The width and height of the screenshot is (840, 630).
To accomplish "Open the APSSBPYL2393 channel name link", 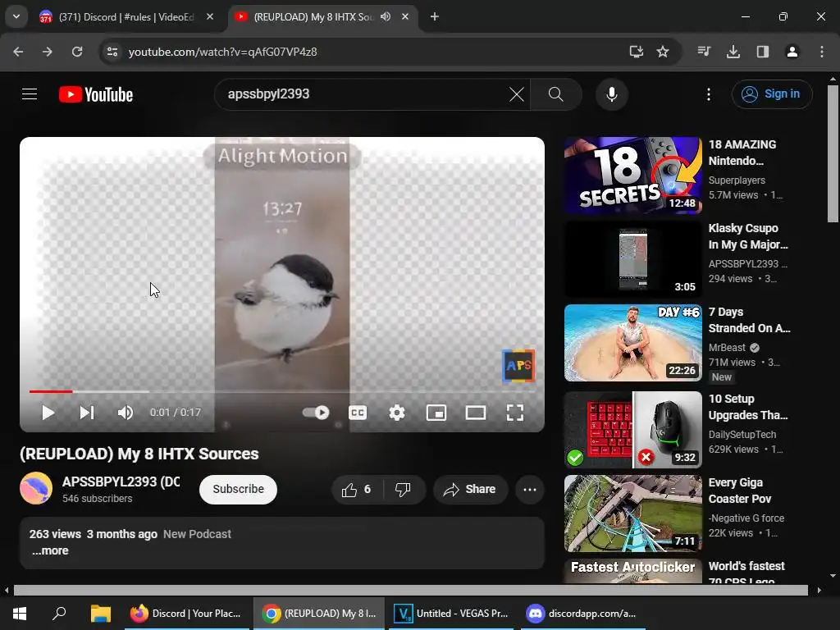I will (121, 482).
